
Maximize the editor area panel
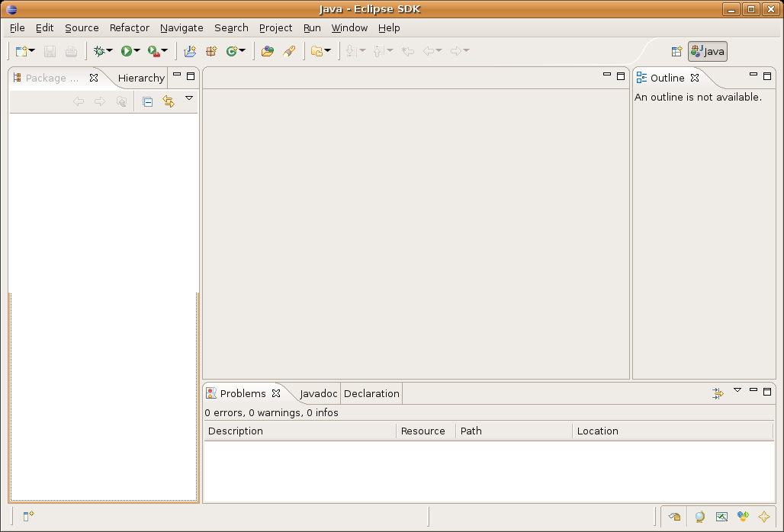(x=621, y=76)
